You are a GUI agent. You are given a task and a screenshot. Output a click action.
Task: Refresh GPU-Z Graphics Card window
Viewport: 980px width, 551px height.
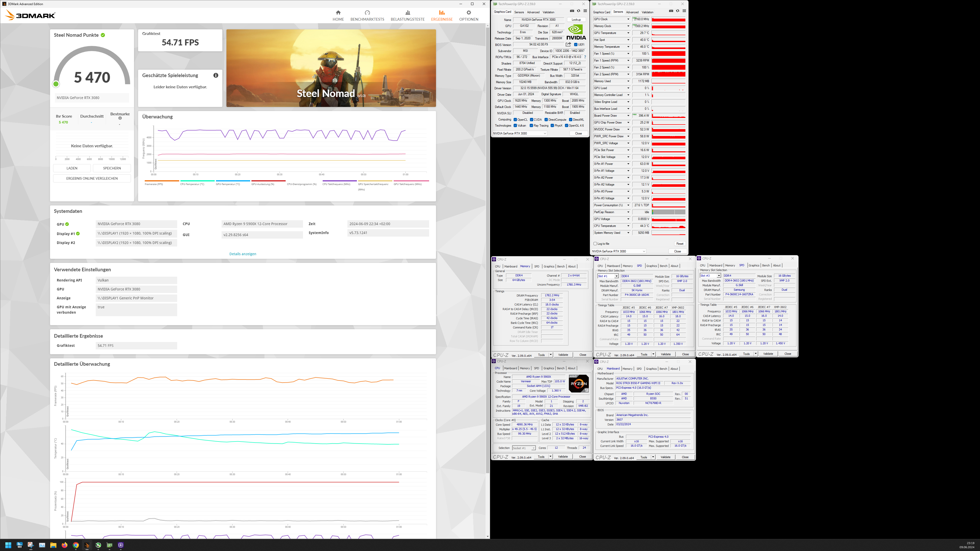pyautogui.click(x=578, y=11)
